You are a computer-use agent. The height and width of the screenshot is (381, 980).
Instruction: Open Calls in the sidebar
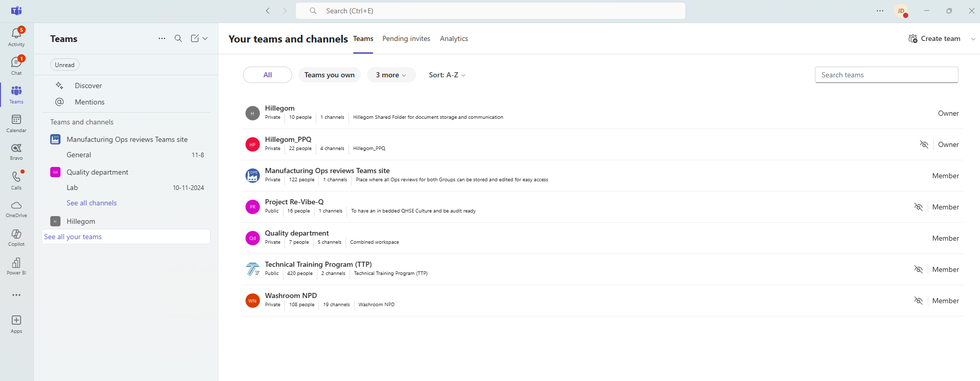pyautogui.click(x=16, y=180)
